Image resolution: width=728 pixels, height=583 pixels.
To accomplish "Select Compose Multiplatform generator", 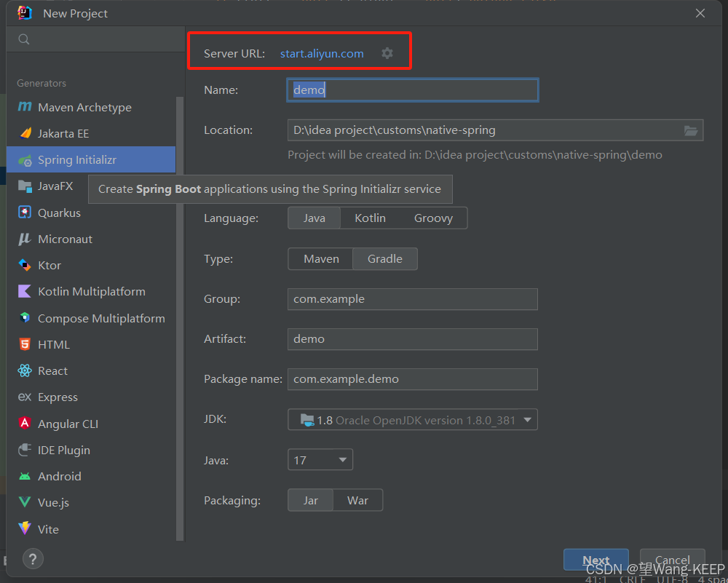I will coord(91,318).
